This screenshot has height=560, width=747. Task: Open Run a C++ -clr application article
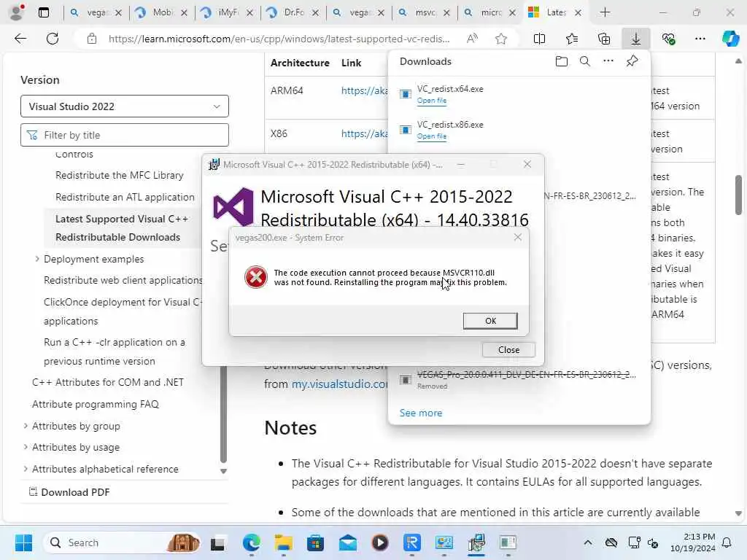click(115, 351)
